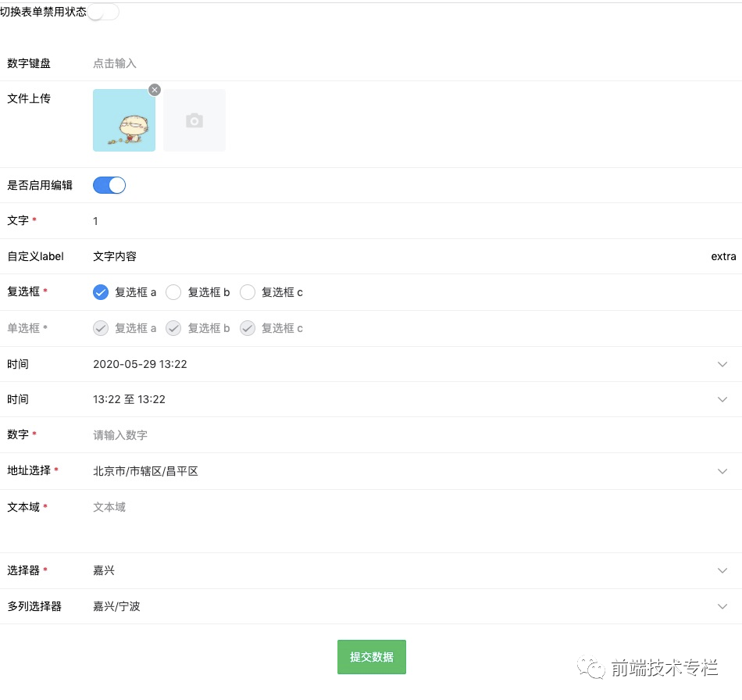Viewport: 742px width, 700px height.
Task: Open the time range picker 13:22 至 13:22
Action: click(x=371, y=399)
